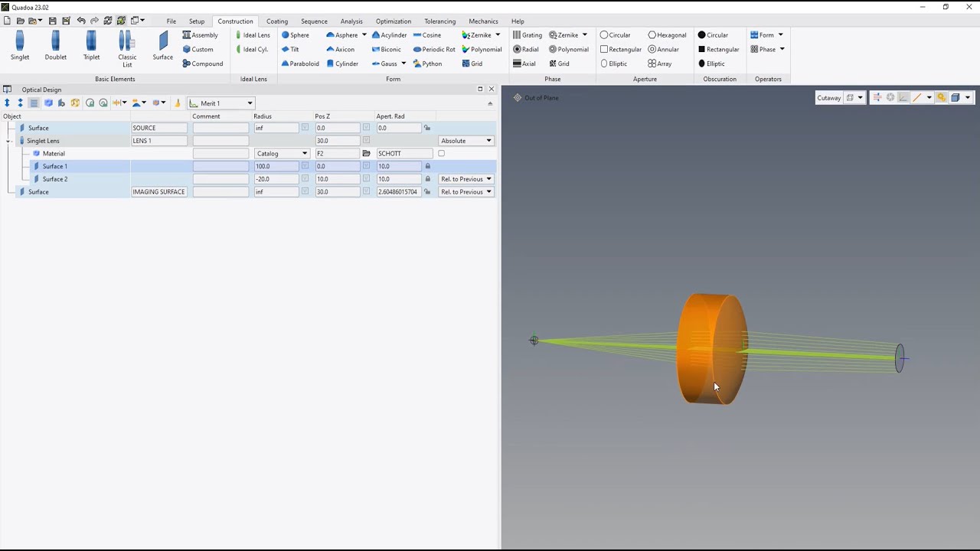Click the Save file icon
The height and width of the screenshot is (551, 980).
coord(52,21)
